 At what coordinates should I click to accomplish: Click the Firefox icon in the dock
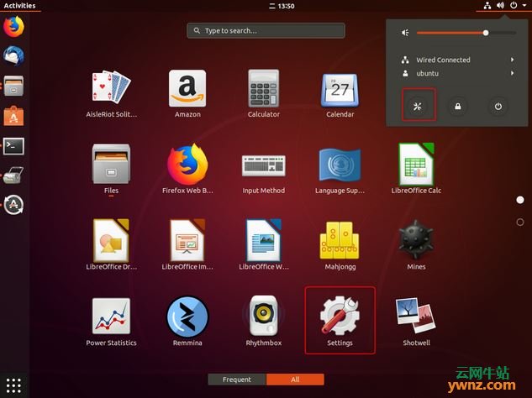[x=13, y=27]
